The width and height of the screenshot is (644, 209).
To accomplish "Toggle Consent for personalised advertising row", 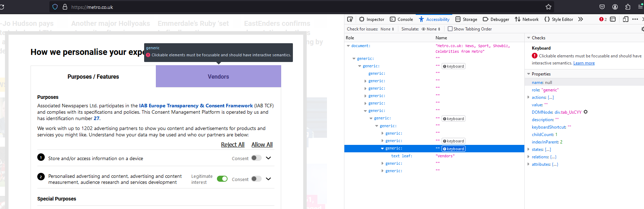I will [256, 179].
